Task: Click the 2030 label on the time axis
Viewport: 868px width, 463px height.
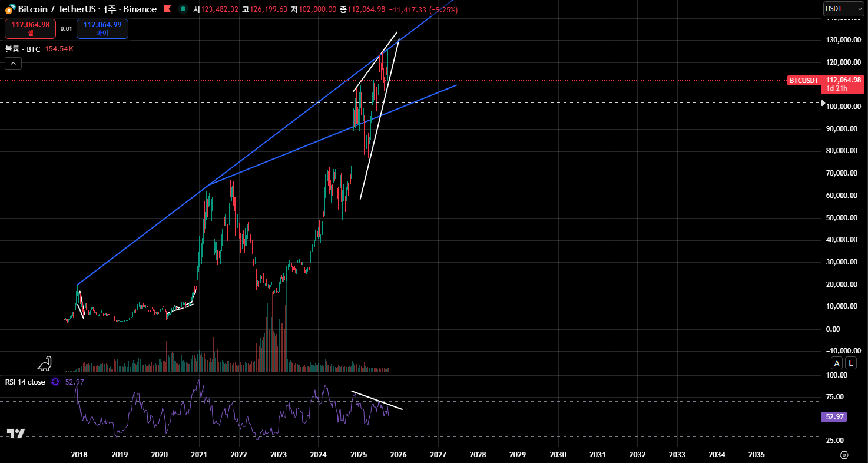Action: 558,455
